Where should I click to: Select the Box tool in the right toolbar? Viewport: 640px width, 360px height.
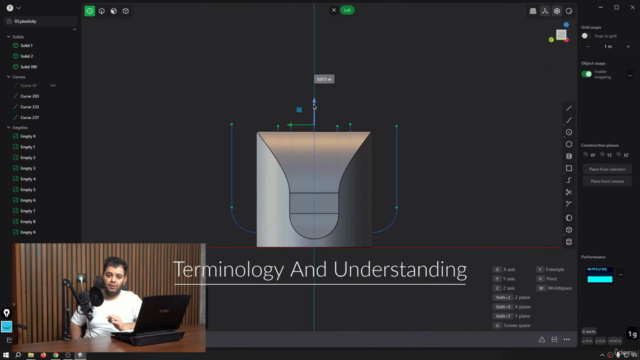point(569,230)
